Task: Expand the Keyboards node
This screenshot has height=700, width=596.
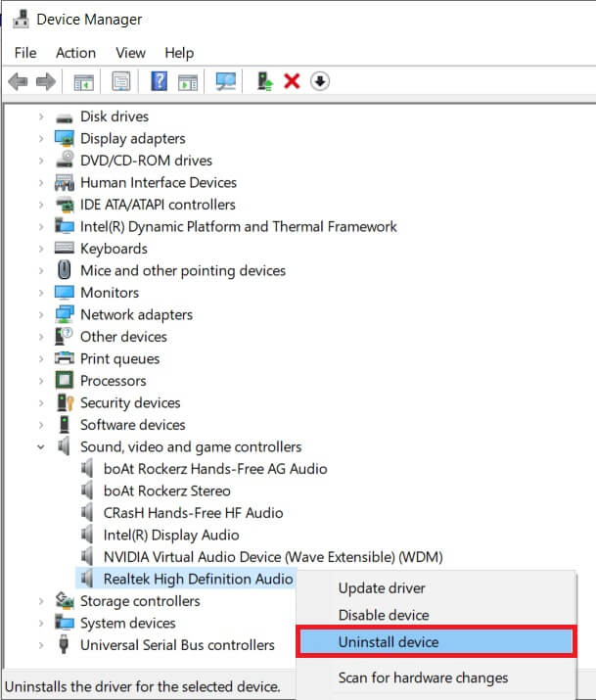Action: [41, 249]
